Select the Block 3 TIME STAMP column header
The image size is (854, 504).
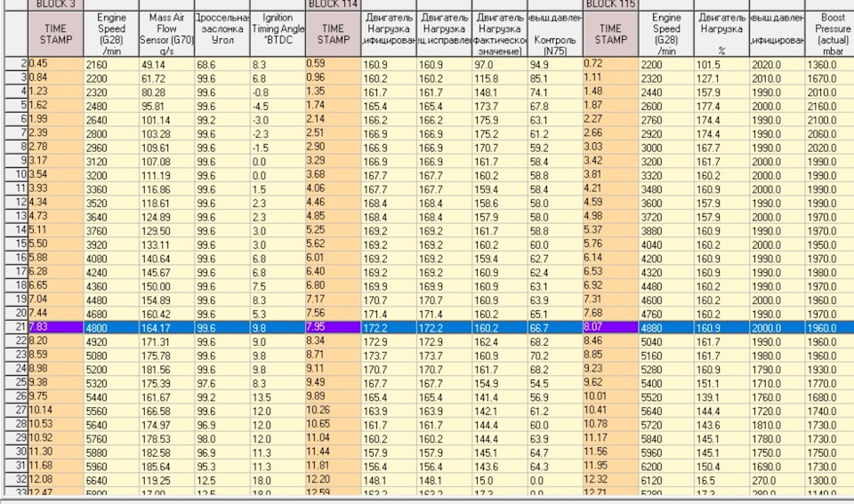55,34
